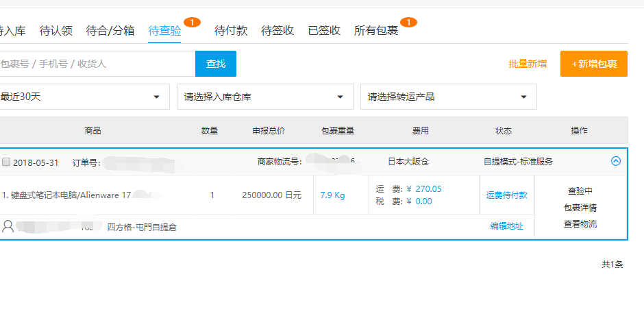Click the orange badge on 所有包裹 tab
Image resolution: width=644 pixels, height=318 pixels.
tap(408, 22)
